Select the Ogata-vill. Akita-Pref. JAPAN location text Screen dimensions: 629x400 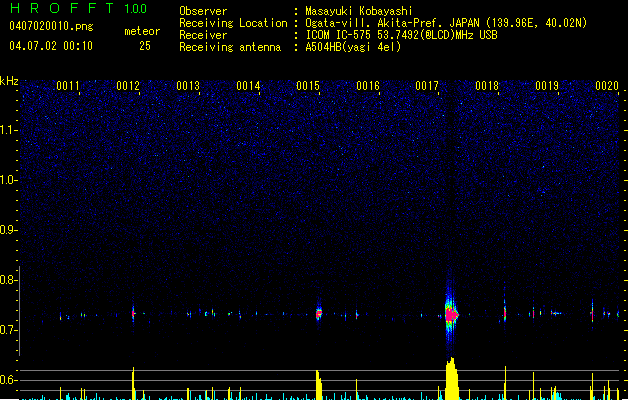[x=446, y=23]
